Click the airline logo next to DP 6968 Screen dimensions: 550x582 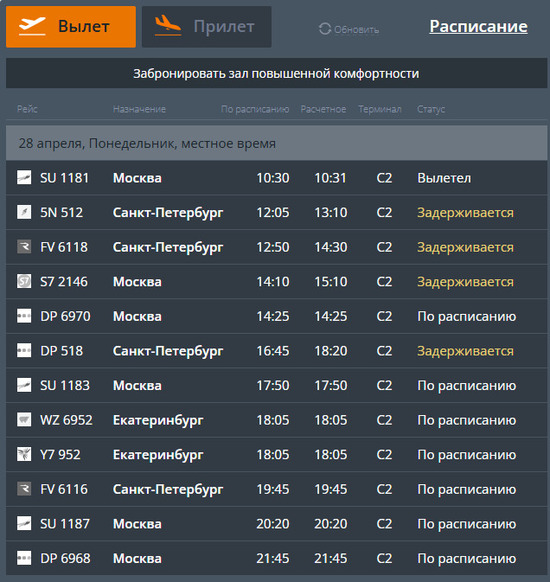(x=24, y=558)
